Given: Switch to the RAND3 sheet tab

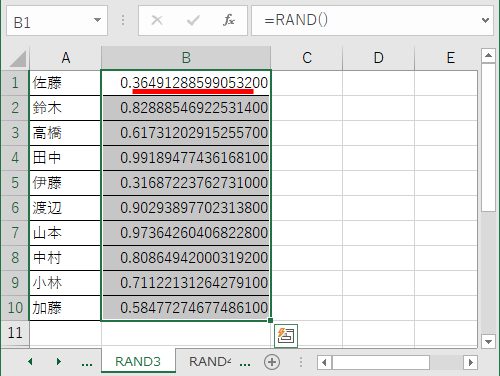Looking at the screenshot, I should pos(138,361).
